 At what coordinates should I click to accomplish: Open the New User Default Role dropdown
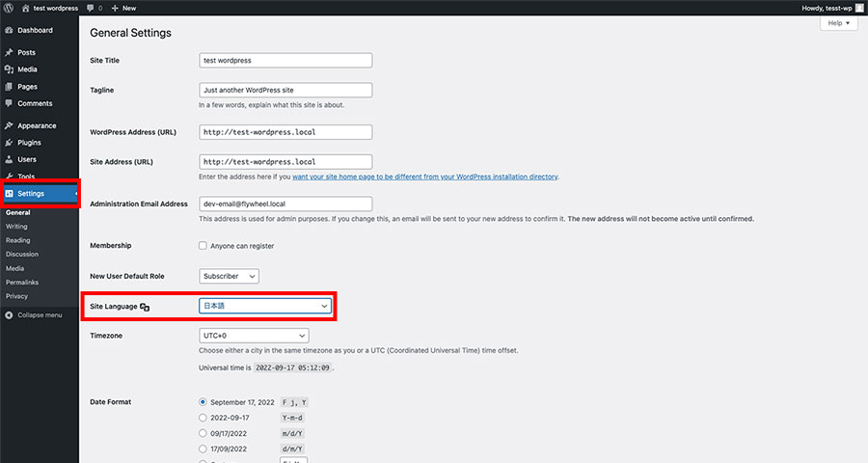pos(229,276)
